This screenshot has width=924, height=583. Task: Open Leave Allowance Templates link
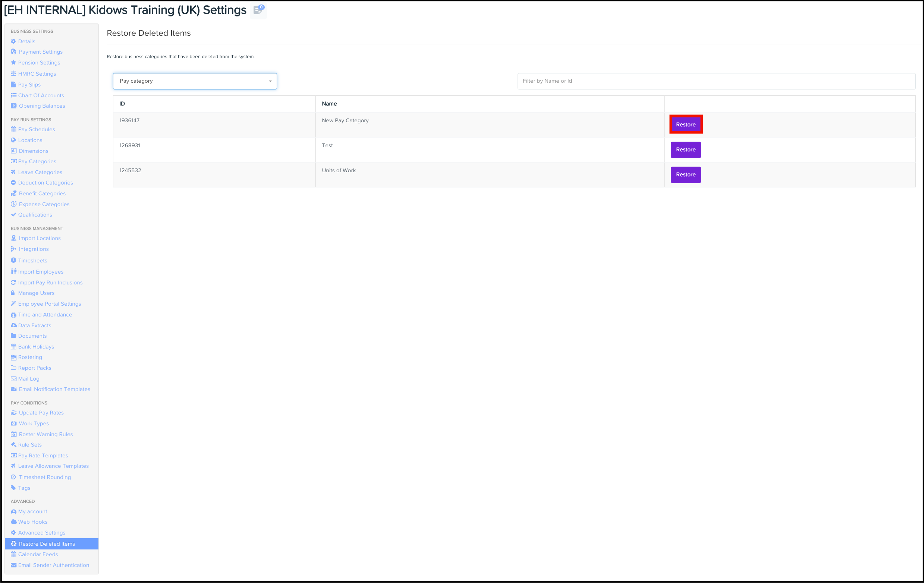pos(53,466)
